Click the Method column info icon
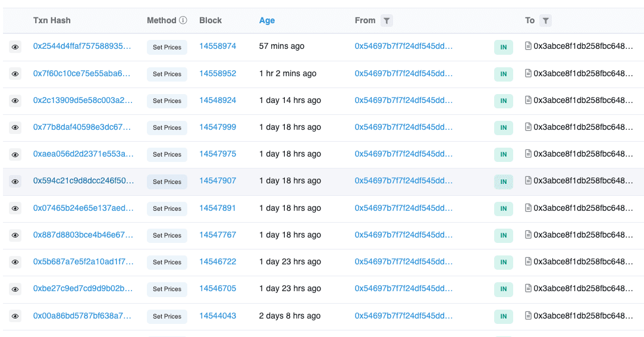Image resolution: width=644 pixels, height=337 pixels. coord(183,20)
